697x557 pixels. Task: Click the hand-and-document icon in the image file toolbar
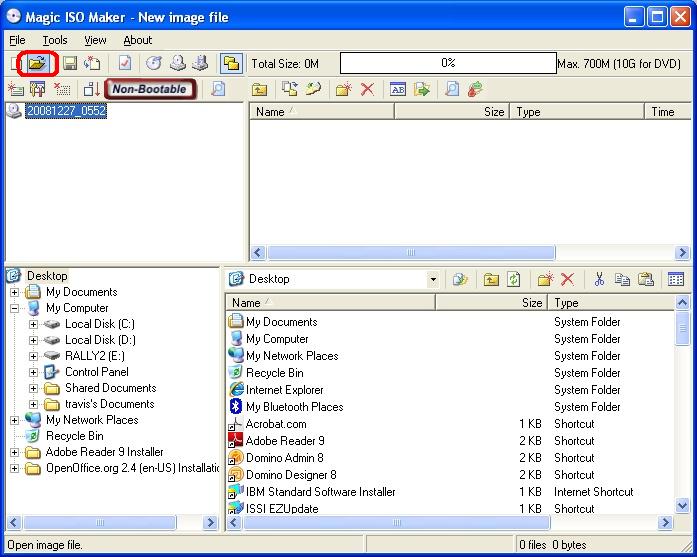(313, 89)
